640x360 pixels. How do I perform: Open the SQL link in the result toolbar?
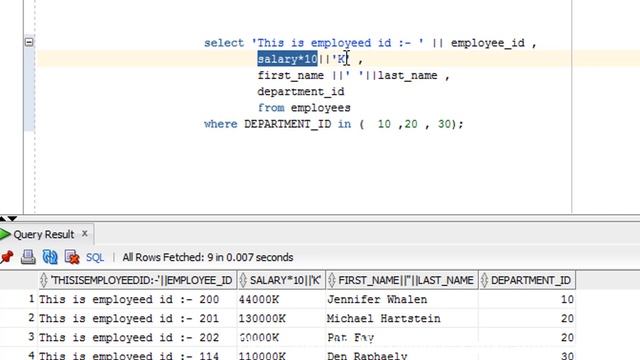[x=95, y=258]
